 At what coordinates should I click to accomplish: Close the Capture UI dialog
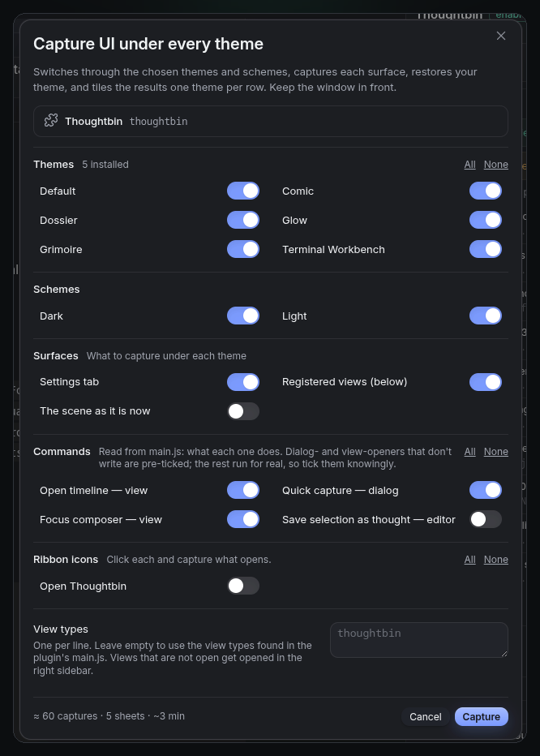(501, 36)
